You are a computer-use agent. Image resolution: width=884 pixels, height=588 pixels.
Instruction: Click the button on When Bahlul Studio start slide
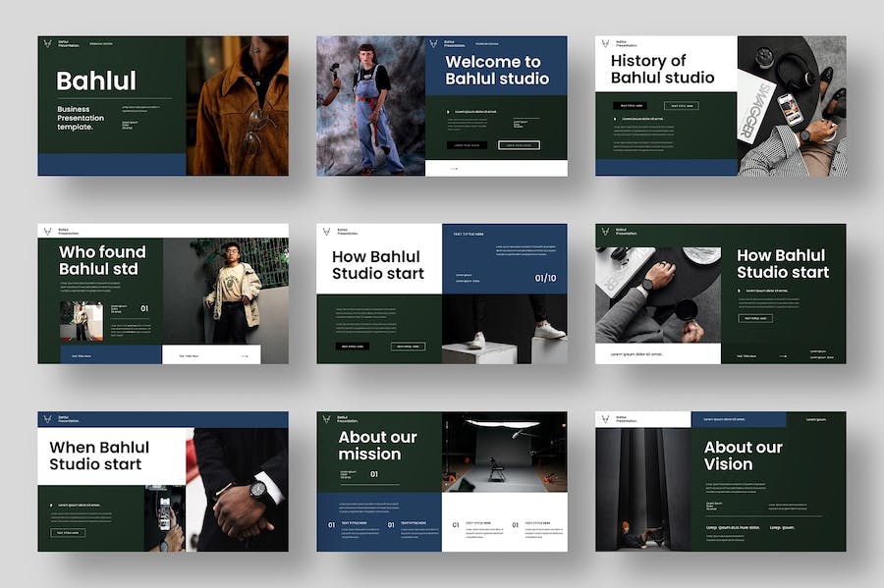[69, 533]
